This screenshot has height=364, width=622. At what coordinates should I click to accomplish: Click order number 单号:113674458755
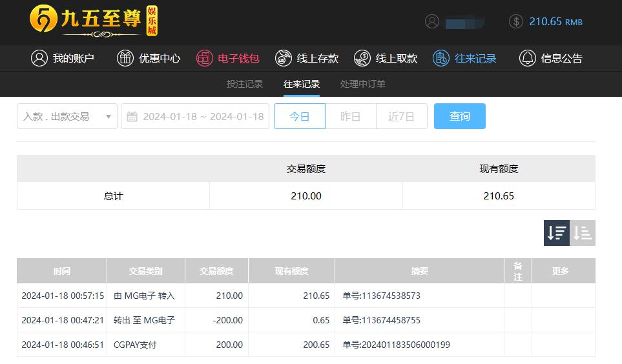pos(381,320)
